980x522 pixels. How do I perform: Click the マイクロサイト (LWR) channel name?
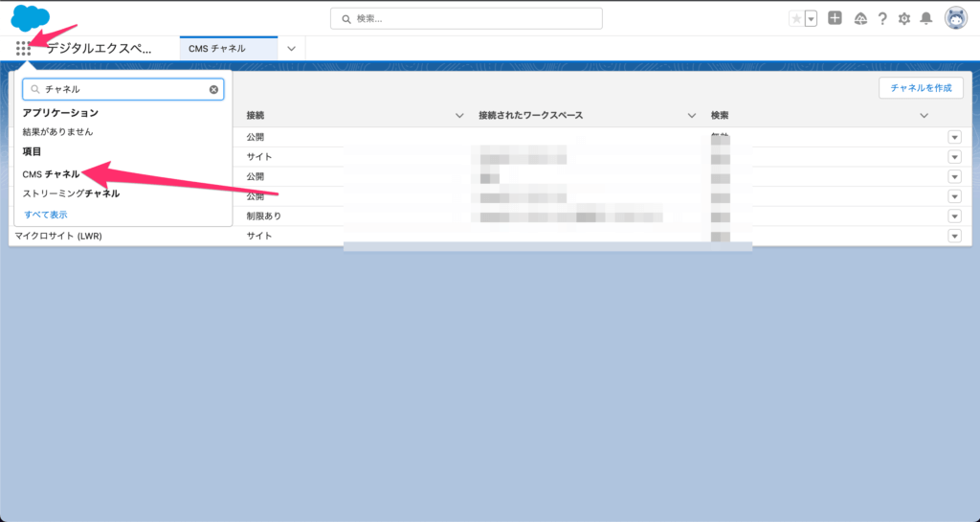(58, 237)
